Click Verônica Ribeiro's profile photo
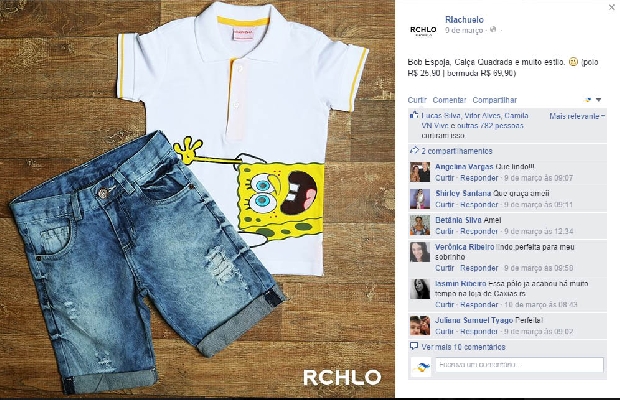Image resolution: width=620 pixels, height=400 pixels. [x=420, y=252]
